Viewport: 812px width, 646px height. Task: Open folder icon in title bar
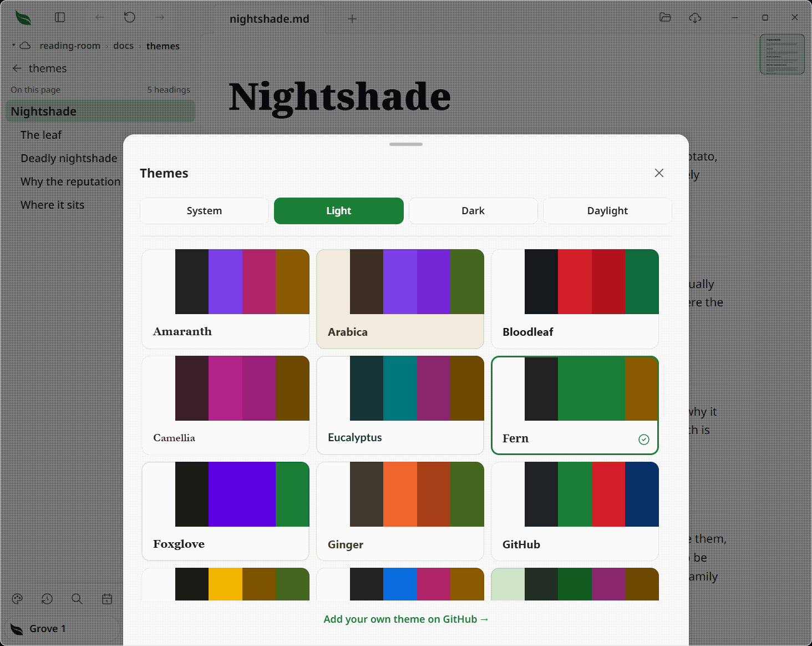click(665, 18)
